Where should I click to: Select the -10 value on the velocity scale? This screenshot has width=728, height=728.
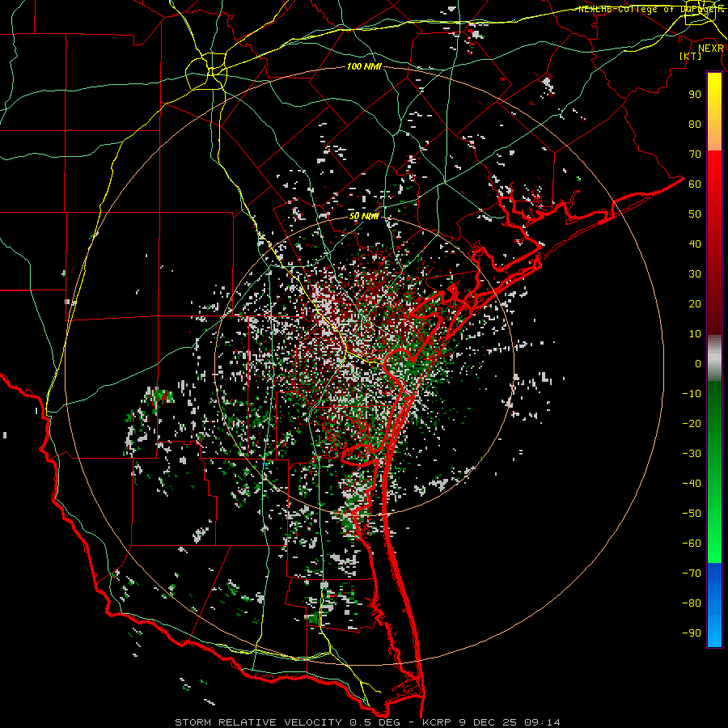(692, 394)
